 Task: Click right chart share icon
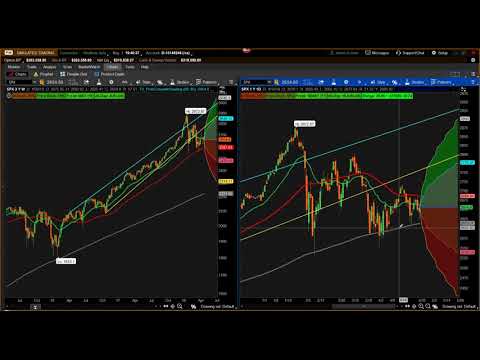[x=321, y=82]
